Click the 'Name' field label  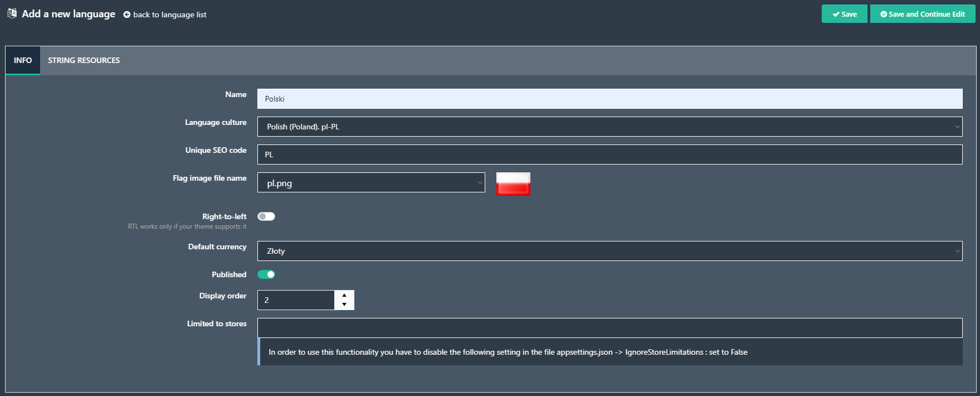pyautogui.click(x=236, y=94)
